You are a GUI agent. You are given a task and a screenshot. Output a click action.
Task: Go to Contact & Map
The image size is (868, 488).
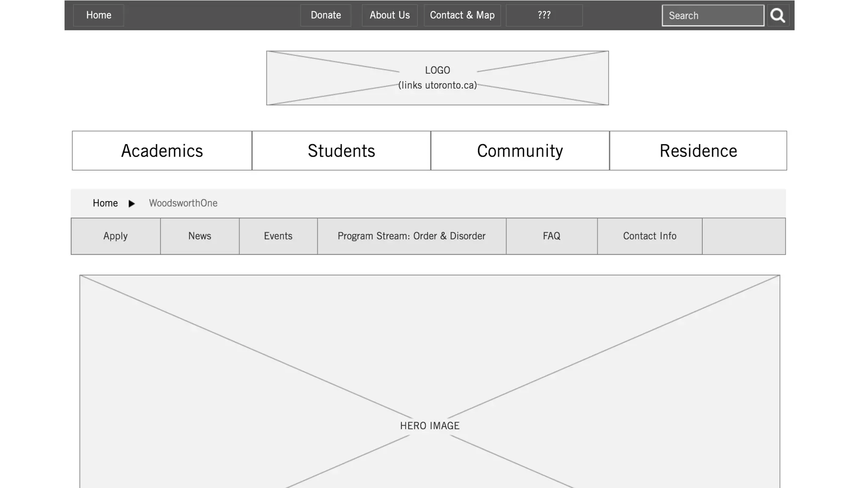pos(462,15)
